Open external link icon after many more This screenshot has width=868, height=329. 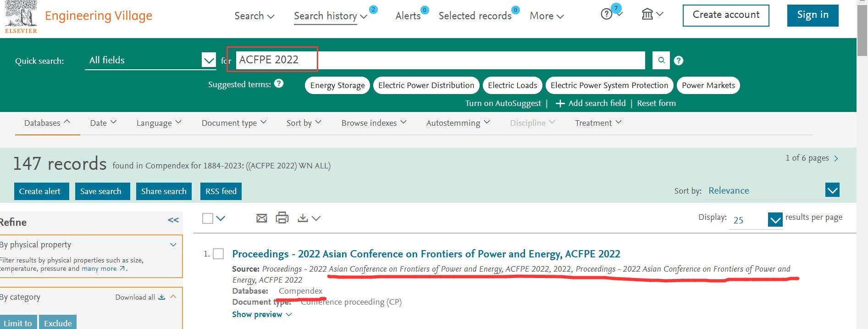tap(122, 268)
